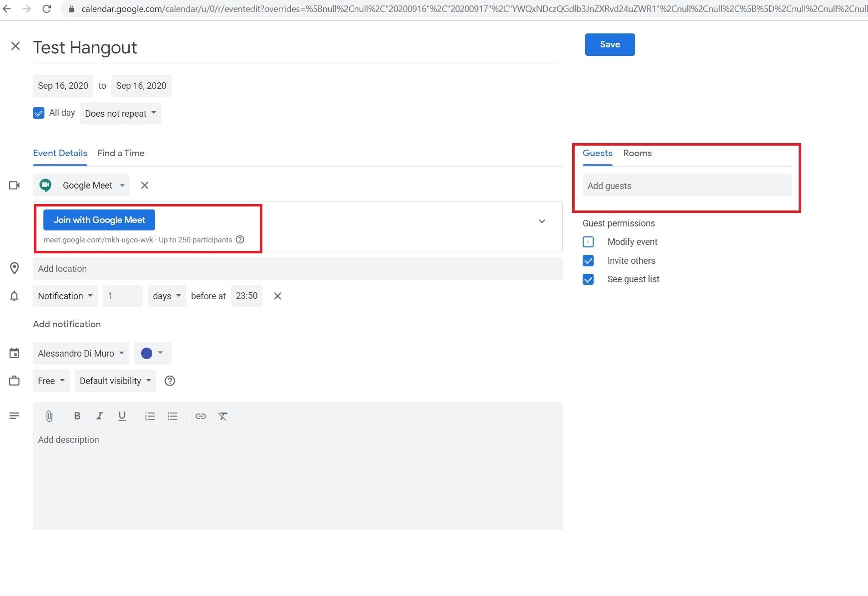This screenshot has width=868, height=596.
Task: Click the Add guests field
Action: [687, 186]
